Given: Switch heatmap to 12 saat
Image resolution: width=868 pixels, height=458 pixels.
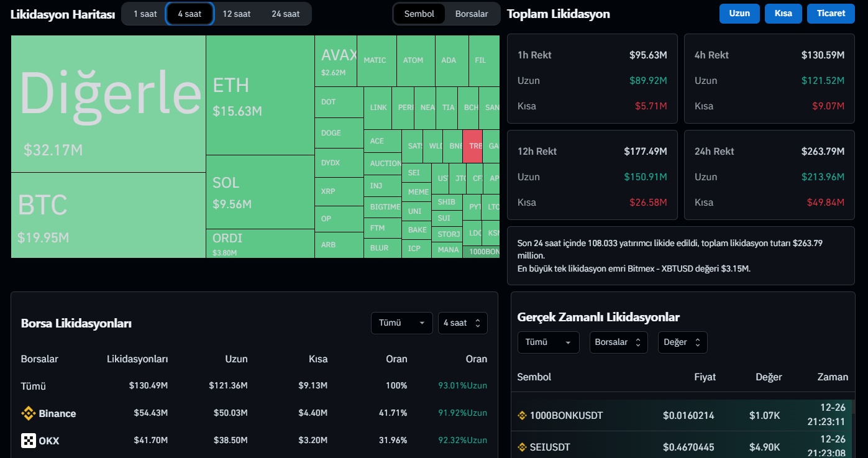Looking at the screenshot, I should pos(236,14).
